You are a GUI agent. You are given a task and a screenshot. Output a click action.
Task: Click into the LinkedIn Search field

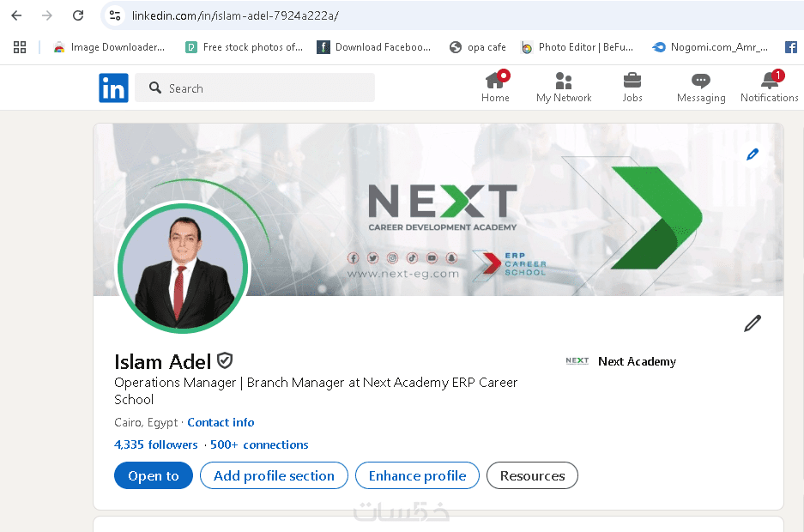click(x=255, y=88)
